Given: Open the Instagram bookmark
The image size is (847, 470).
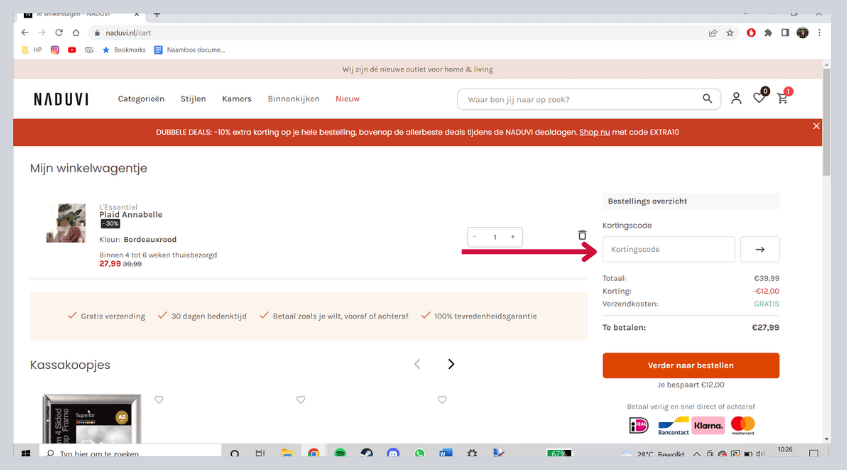Looking at the screenshot, I should pos(55,50).
